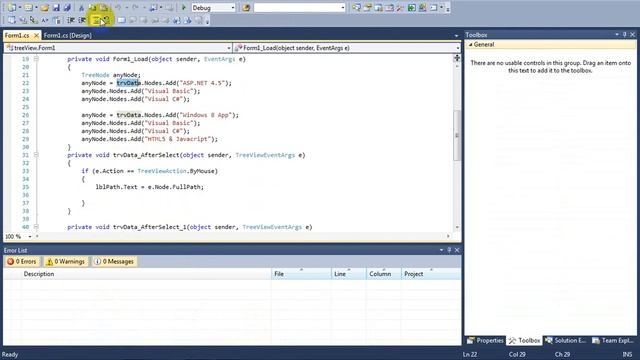Click the highlighted trvData on line 22
Viewport: 640px width, 360px height.
pos(129,83)
